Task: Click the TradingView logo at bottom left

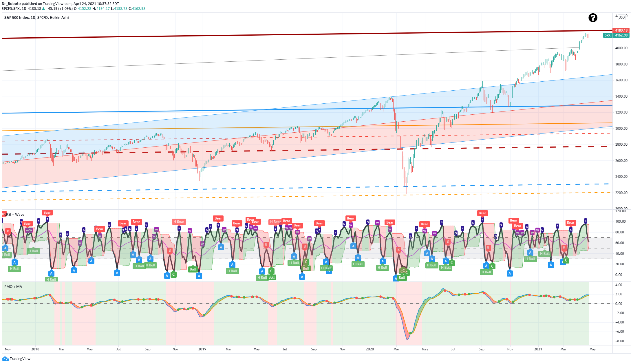Action: [x=16, y=358]
